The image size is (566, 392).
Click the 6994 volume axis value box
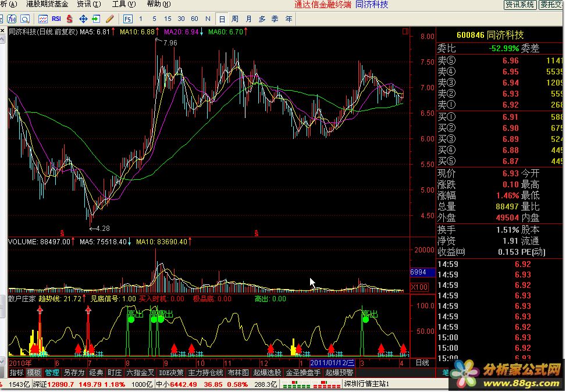[423, 272]
